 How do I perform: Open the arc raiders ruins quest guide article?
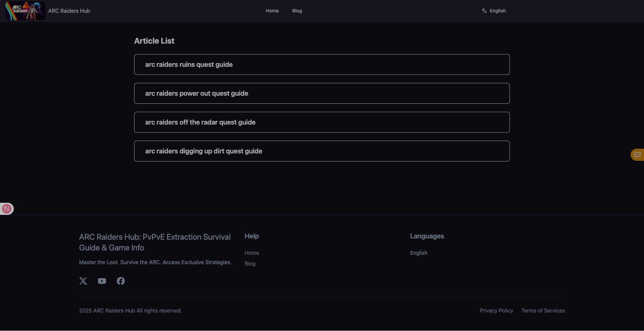click(322, 64)
